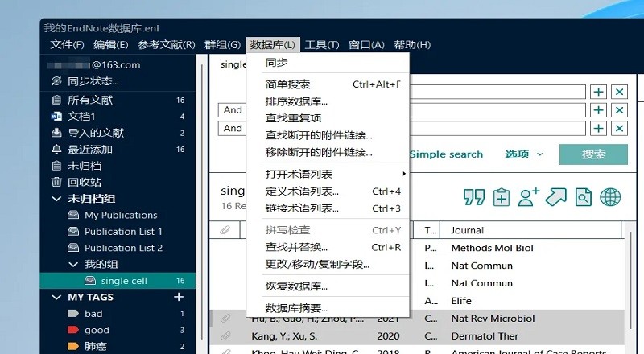Click the share library person-plus icon
Screen dimensions: 644x354
(529, 197)
